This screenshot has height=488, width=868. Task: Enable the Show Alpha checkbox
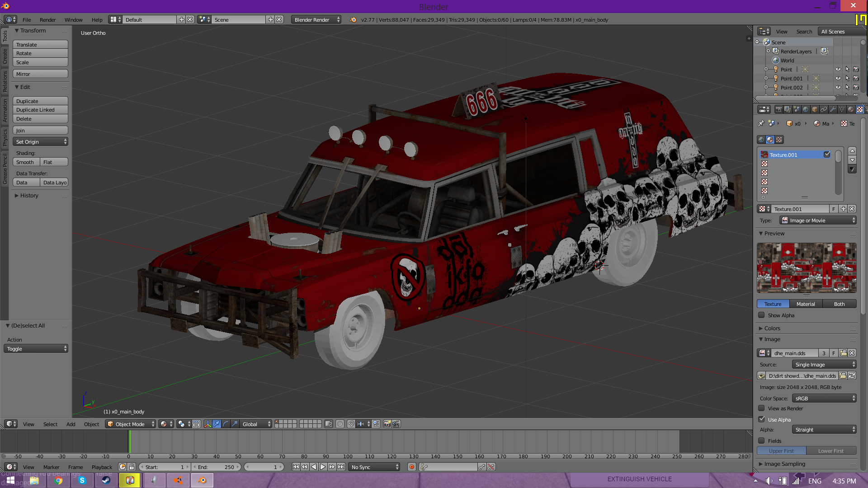tap(762, 315)
